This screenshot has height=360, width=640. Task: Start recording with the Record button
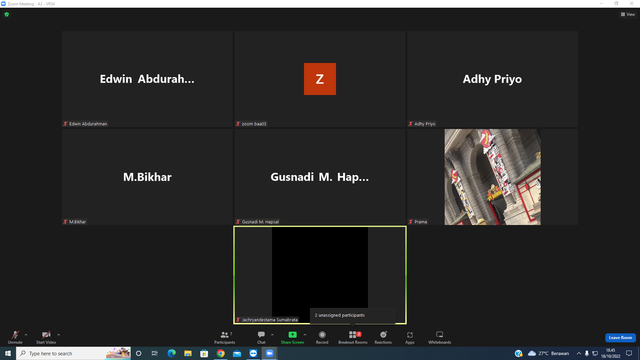322,337
